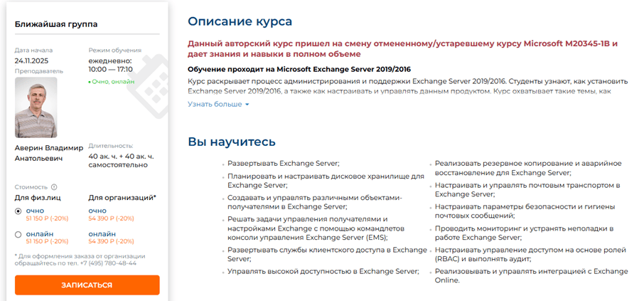Click the Ближайшая группа header
Image resolution: width=644 pixels, height=301 pixels.
[x=56, y=24]
